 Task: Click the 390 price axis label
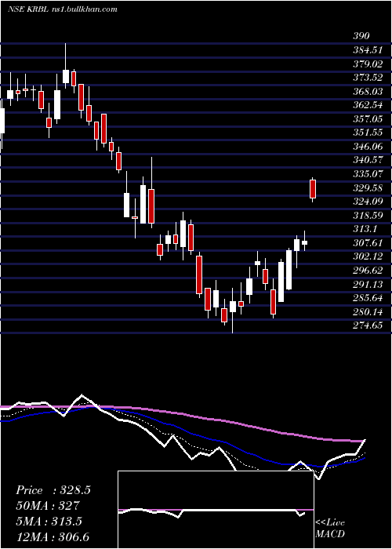point(361,36)
